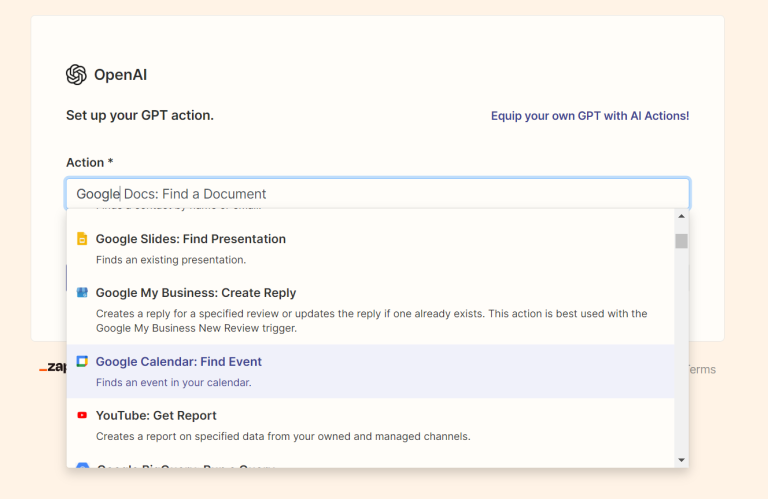Click the Zapier logo
This screenshot has width=768, height=499.
(52, 368)
